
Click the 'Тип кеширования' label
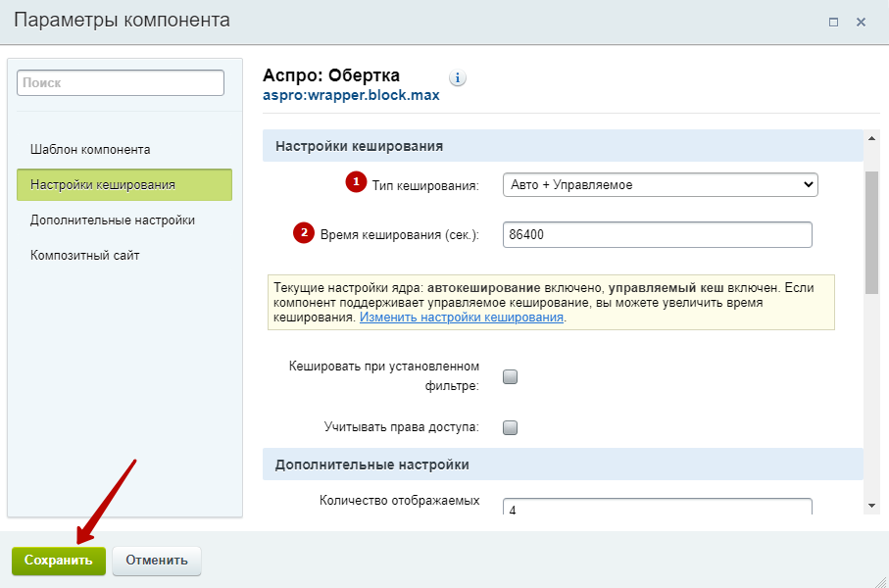pyautogui.click(x=425, y=185)
